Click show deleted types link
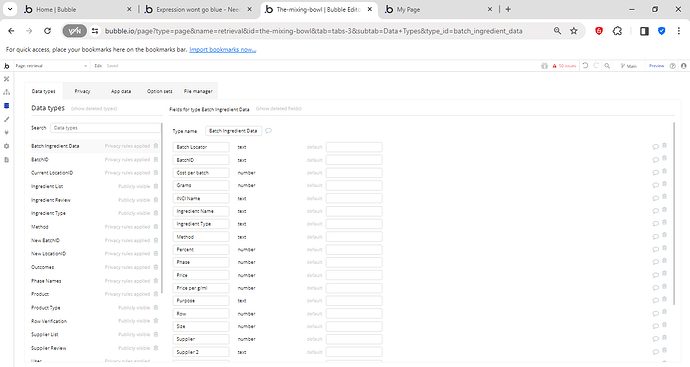 (94, 109)
